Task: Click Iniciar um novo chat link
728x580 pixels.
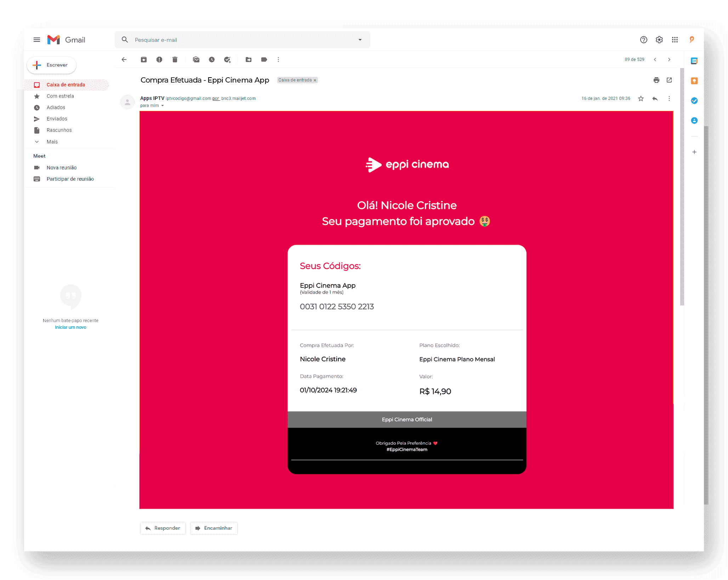Action: (70, 327)
